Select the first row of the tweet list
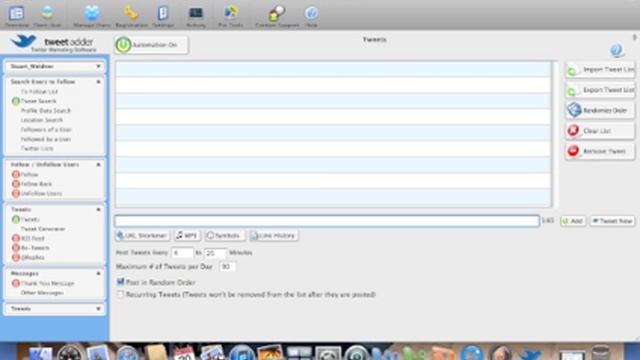 (x=333, y=69)
